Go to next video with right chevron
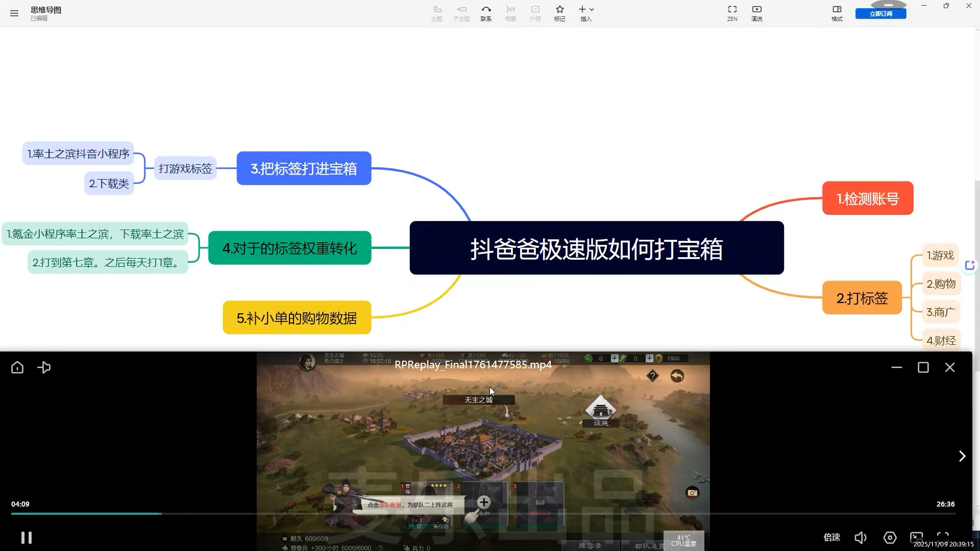Viewport: 980px width, 551px height. [962, 456]
